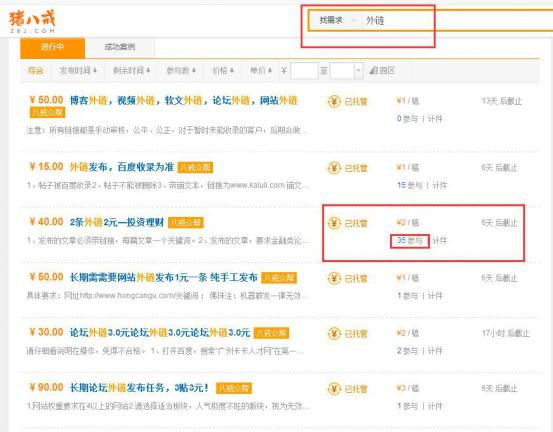Switch to the 进行中 tab
This screenshot has height=432, width=553.
(53, 47)
